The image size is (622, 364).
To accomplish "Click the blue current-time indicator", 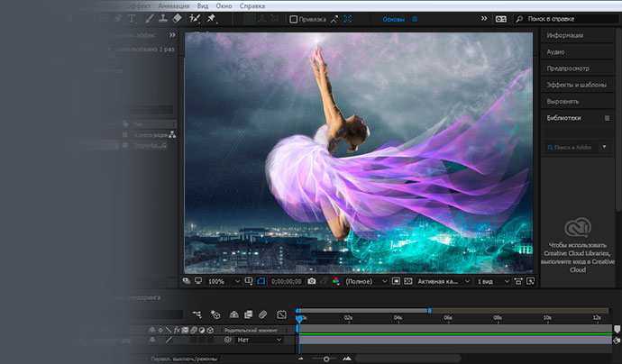I will pyautogui.click(x=299, y=318).
